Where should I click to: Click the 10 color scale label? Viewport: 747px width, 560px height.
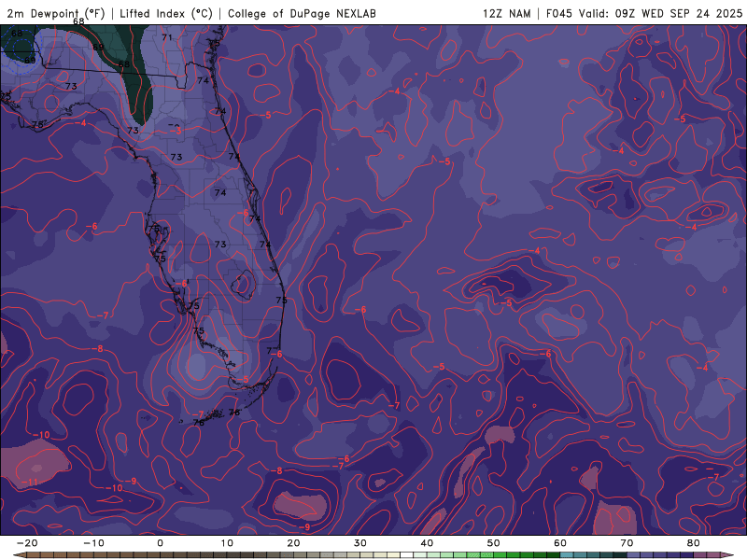227,543
